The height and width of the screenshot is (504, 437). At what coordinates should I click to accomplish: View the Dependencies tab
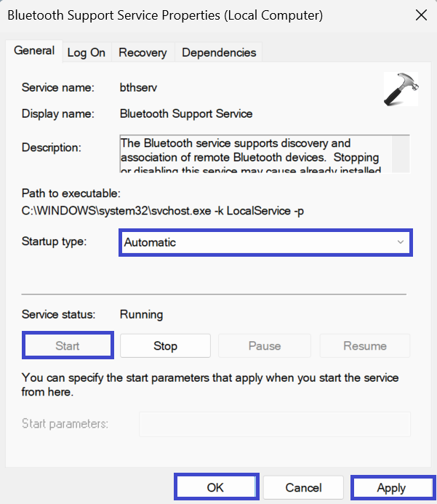point(219,52)
